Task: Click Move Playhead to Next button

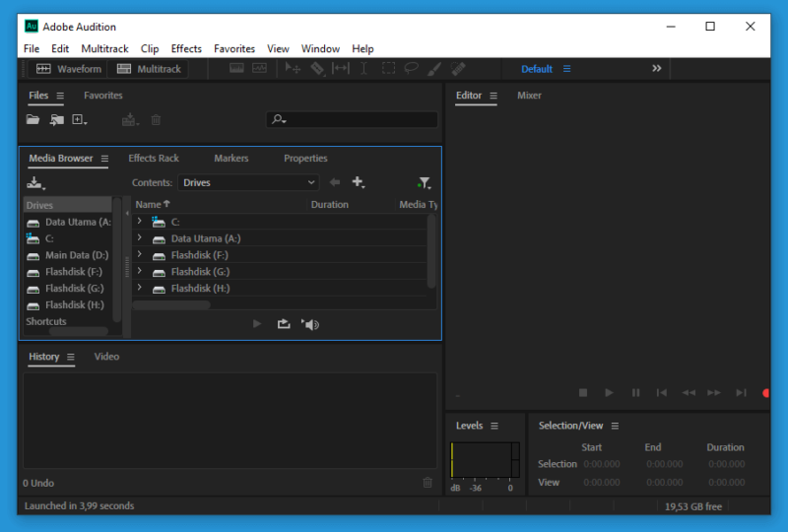Action: click(742, 393)
